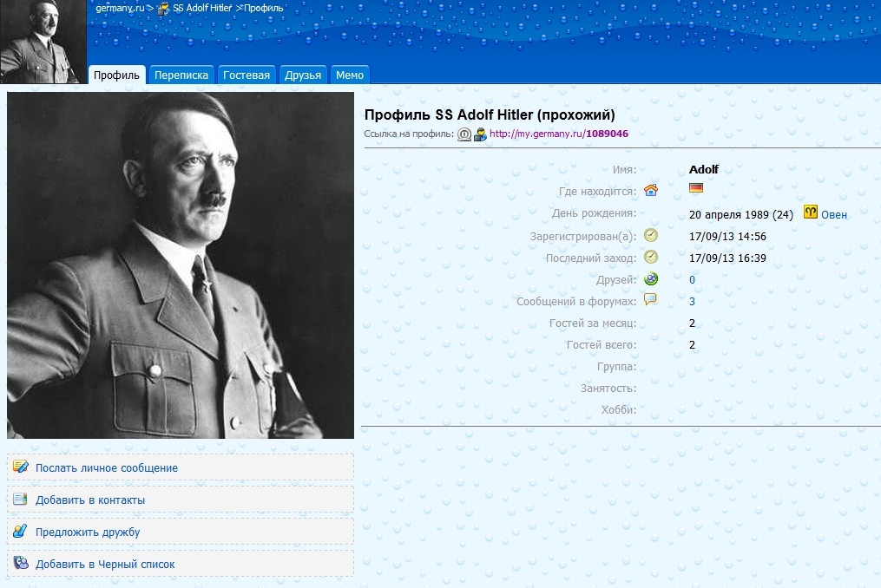The width and height of the screenshot is (881, 588).
Task: Open the 'Гостевая' tab
Action: (247, 75)
